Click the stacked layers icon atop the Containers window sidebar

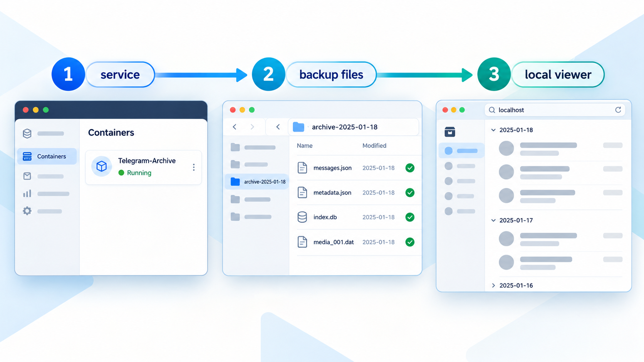click(27, 133)
